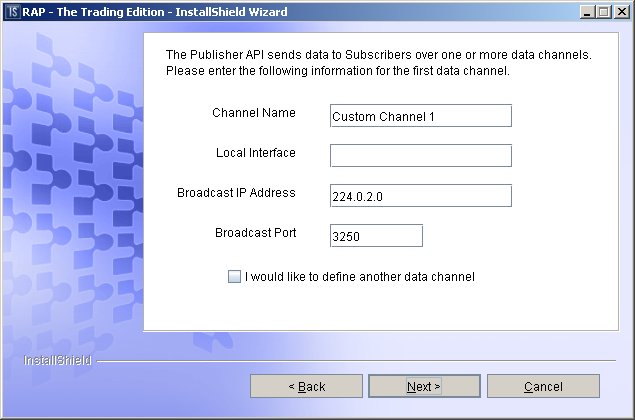Screen dimensions: 635x420
Task: Click the 'Broadcast Port' label
Action: (x=256, y=232)
